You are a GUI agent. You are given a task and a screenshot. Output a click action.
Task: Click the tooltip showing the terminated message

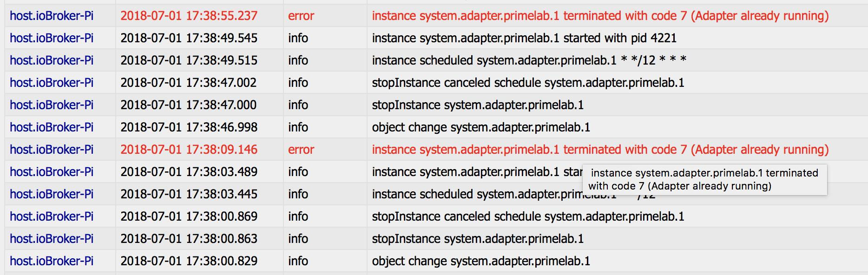tap(704, 179)
